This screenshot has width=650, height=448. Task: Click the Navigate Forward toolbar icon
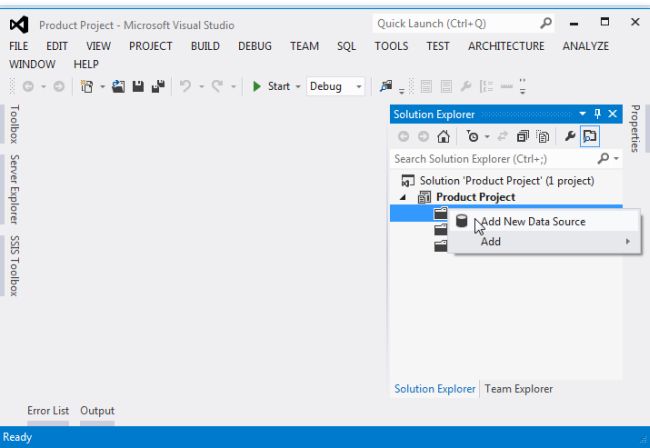59,86
